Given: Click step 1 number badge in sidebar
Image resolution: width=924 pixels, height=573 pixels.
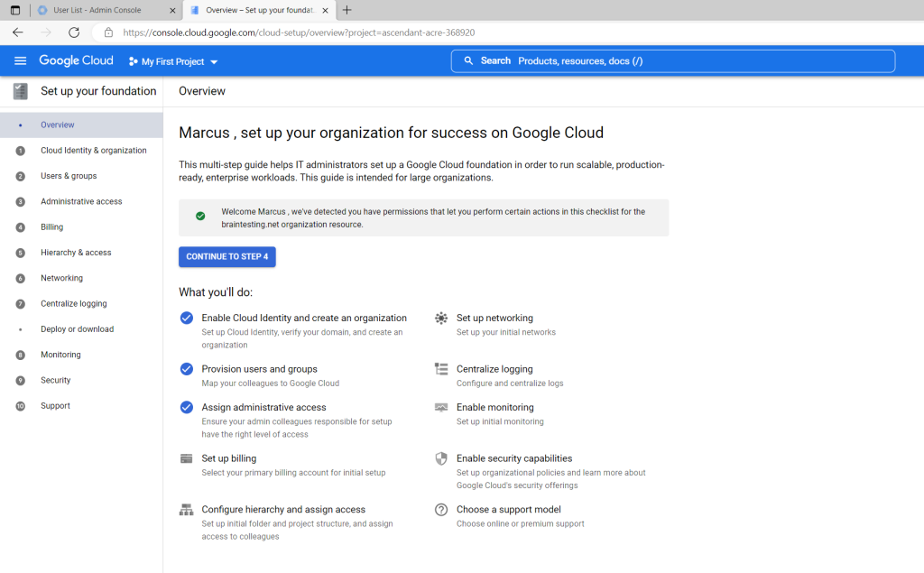Looking at the screenshot, I should pos(20,151).
